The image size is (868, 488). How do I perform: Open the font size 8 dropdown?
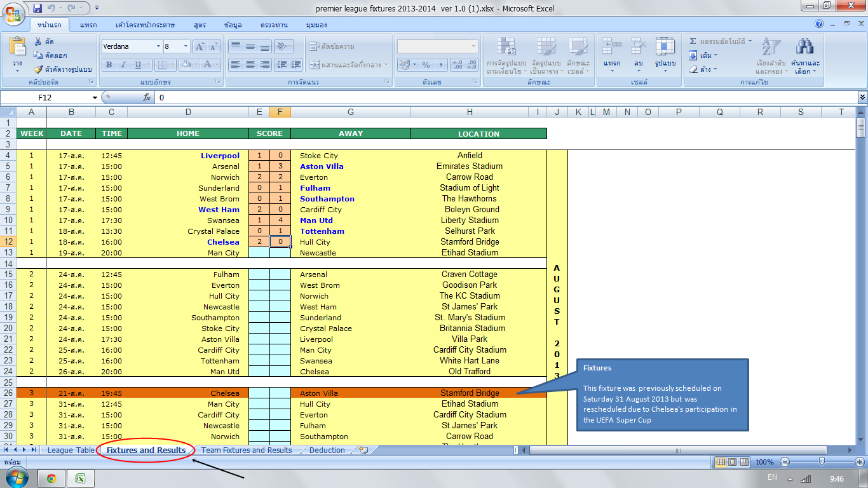(x=186, y=46)
